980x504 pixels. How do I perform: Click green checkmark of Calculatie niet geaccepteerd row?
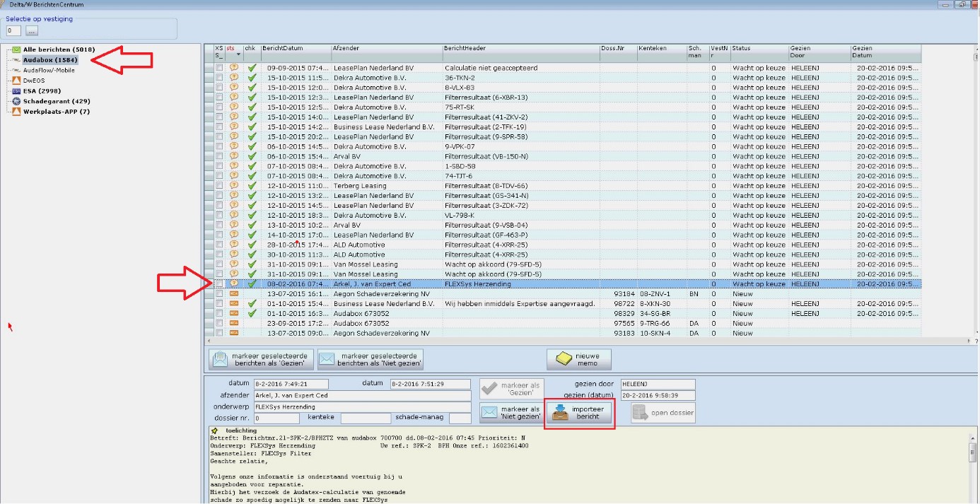point(252,68)
